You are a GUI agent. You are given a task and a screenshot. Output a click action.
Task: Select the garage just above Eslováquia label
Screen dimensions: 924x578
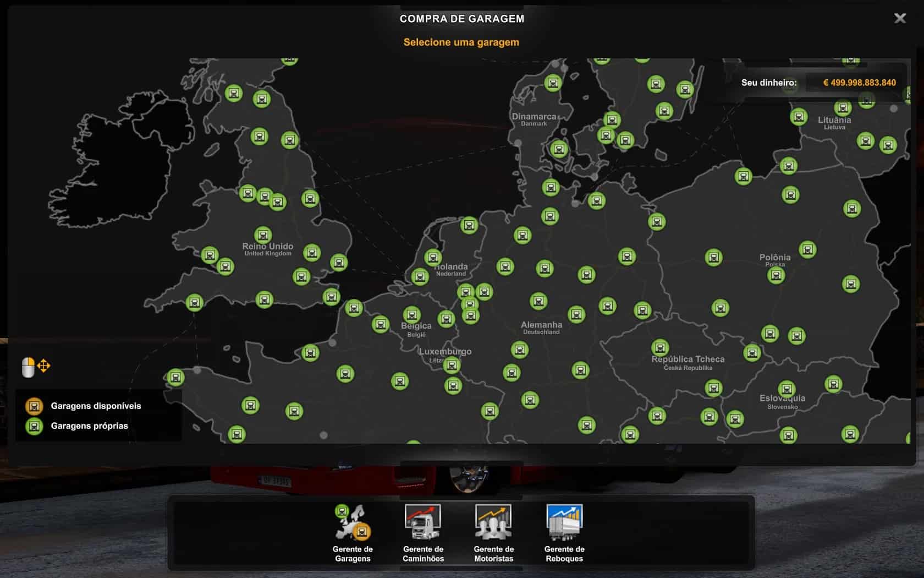[x=787, y=389]
